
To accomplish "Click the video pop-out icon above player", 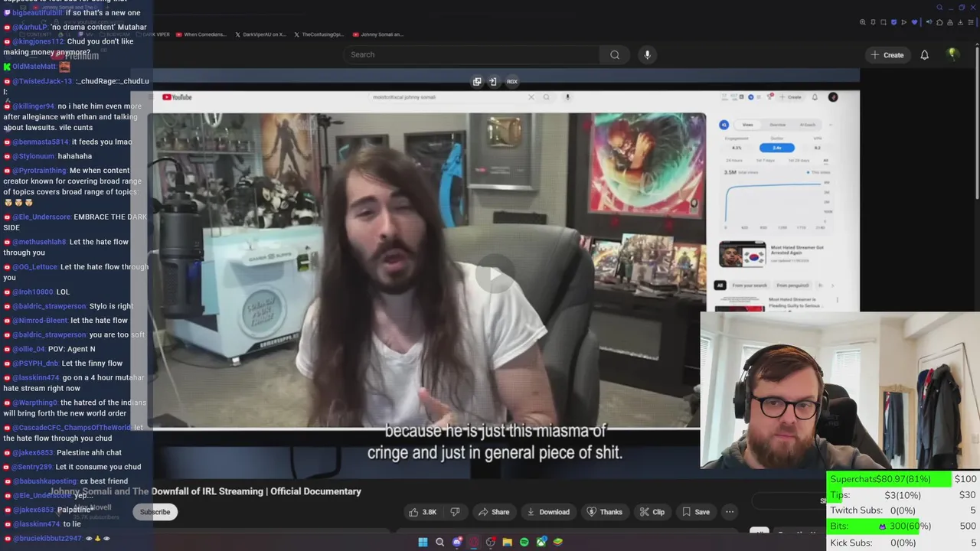I will click(x=477, y=82).
